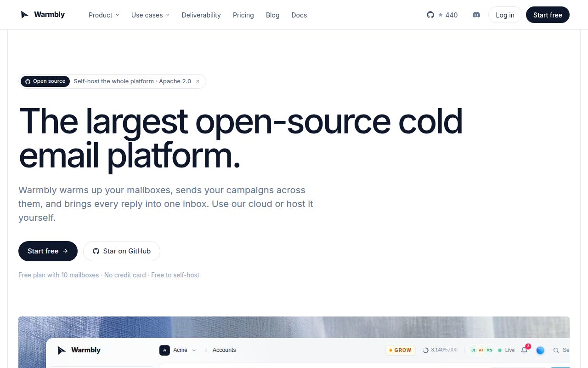Image resolution: width=588 pixels, height=368 pixels.
Task: Click the JL collaborator avatar
Action: tap(473, 350)
